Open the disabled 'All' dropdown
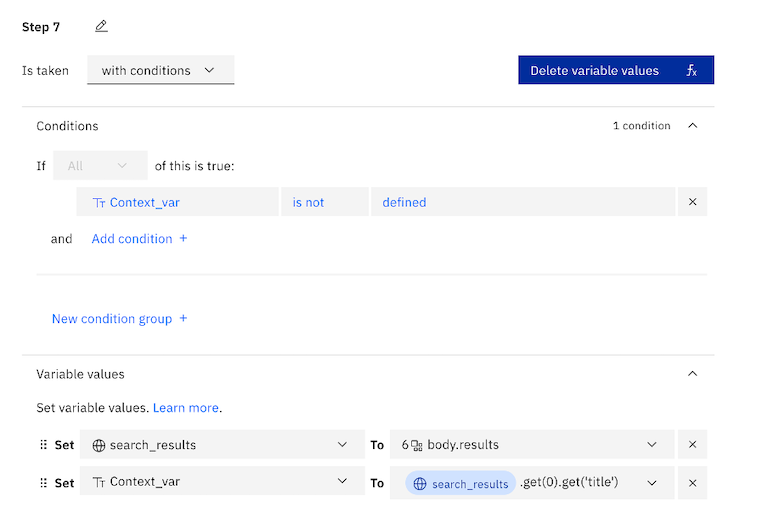The width and height of the screenshot is (768, 507). pyautogui.click(x=100, y=166)
